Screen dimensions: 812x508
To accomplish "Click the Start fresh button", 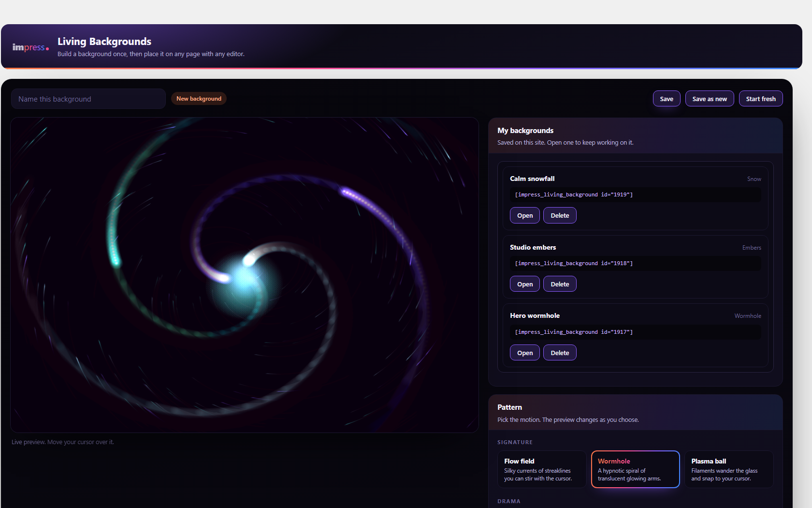I will click(761, 99).
